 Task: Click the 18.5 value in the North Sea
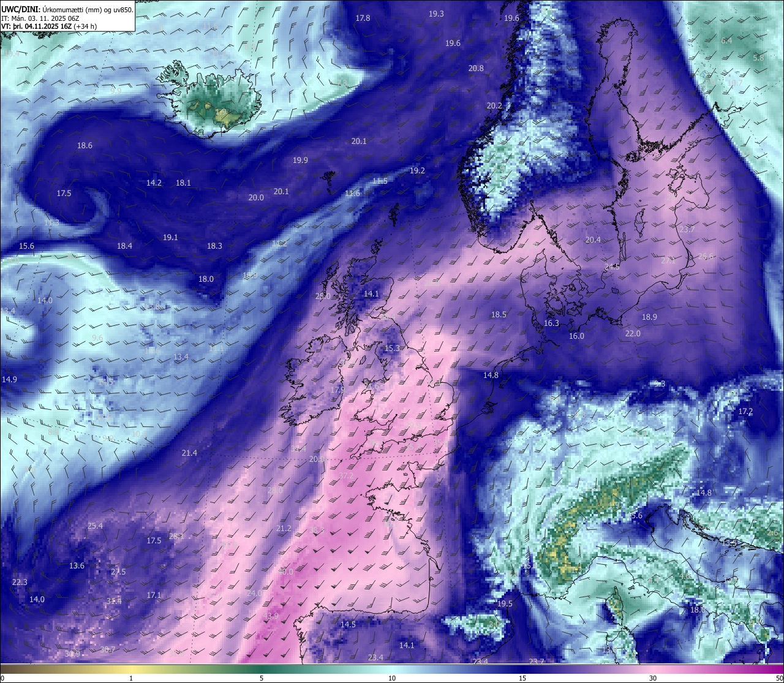point(499,315)
